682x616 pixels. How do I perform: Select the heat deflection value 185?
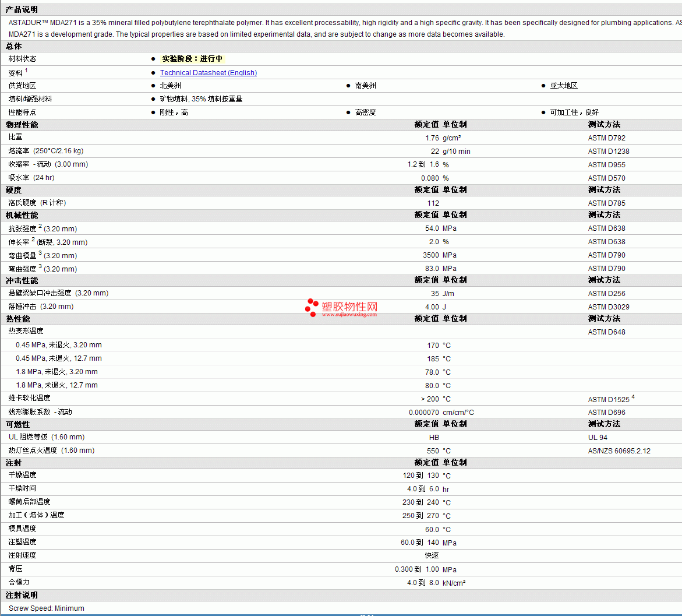pyautogui.click(x=433, y=359)
